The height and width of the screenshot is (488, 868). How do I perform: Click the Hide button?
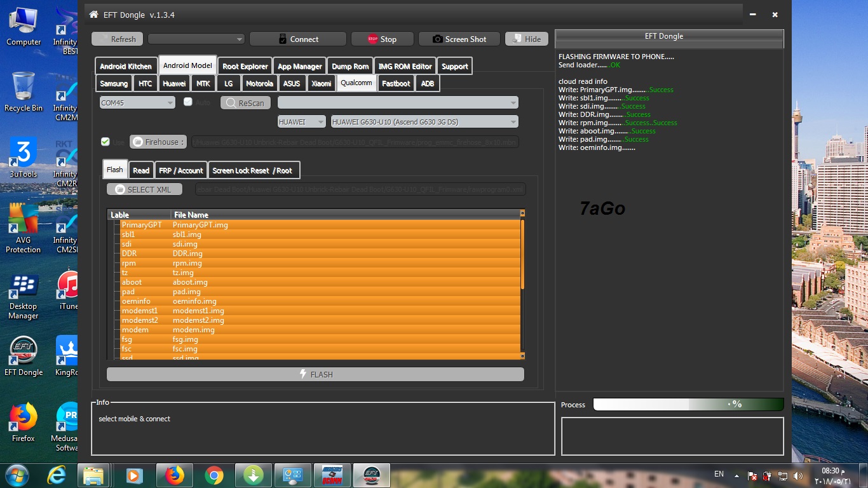pos(527,39)
